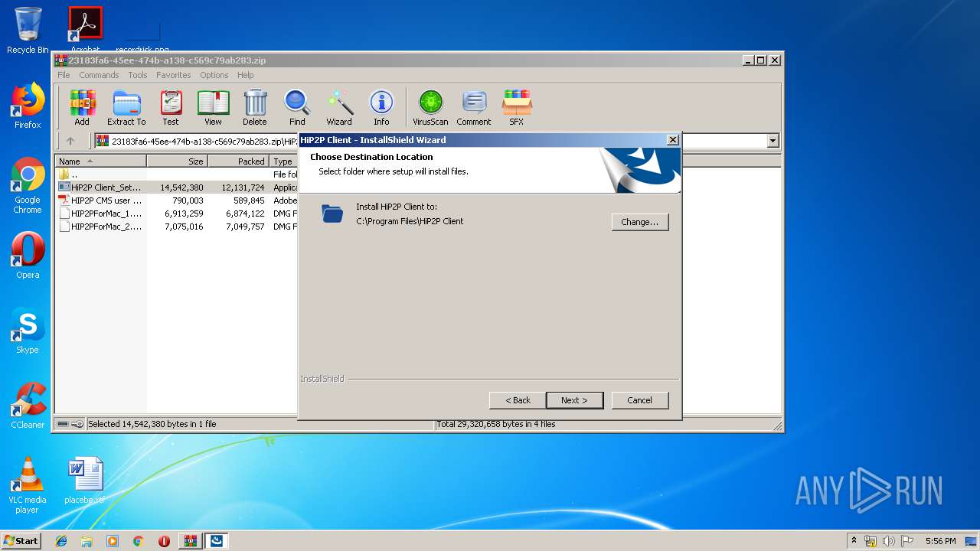Click the 12,131,724 packed size cell
980x551 pixels.
[x=243, y=187]
